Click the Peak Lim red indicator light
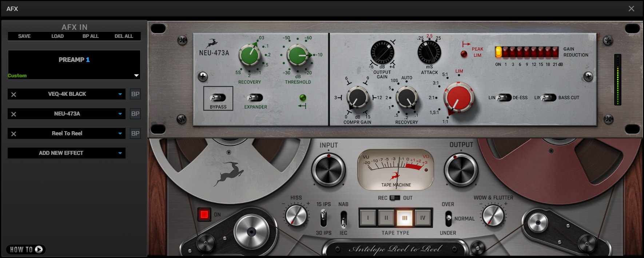This screenshot has width=644, height=258. pos(464,54)
